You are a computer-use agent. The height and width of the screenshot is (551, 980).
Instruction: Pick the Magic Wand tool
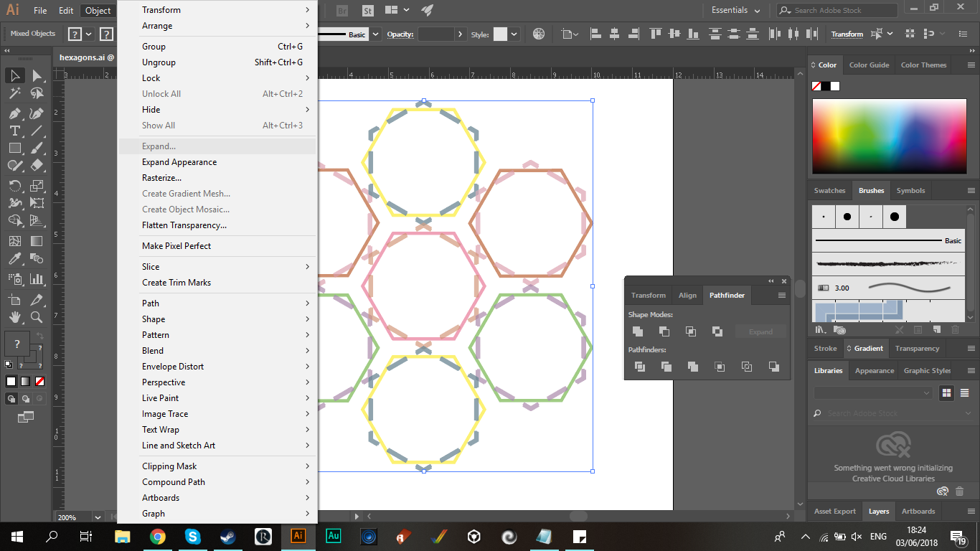pyautogui.click(x=14, y=93)
